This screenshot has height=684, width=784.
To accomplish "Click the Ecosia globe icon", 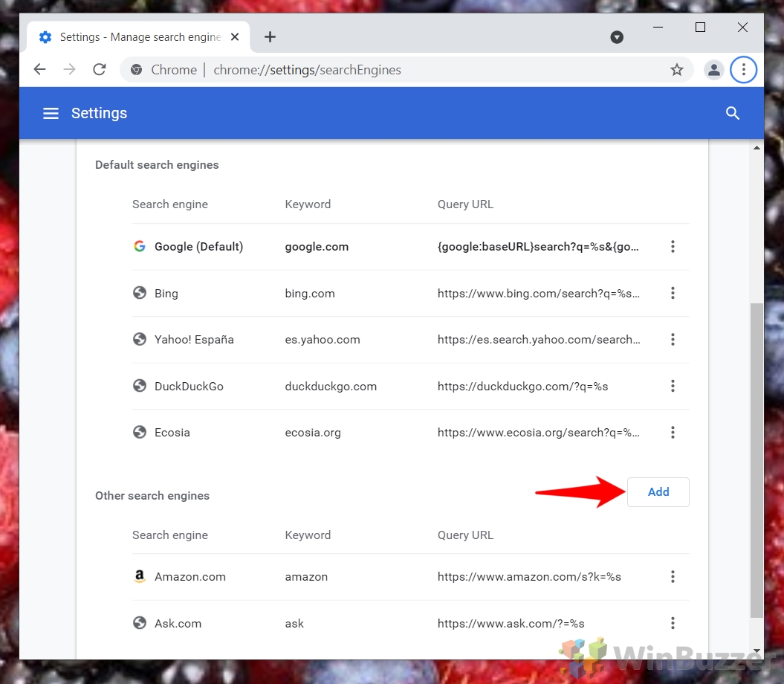I will pos(140,432).
